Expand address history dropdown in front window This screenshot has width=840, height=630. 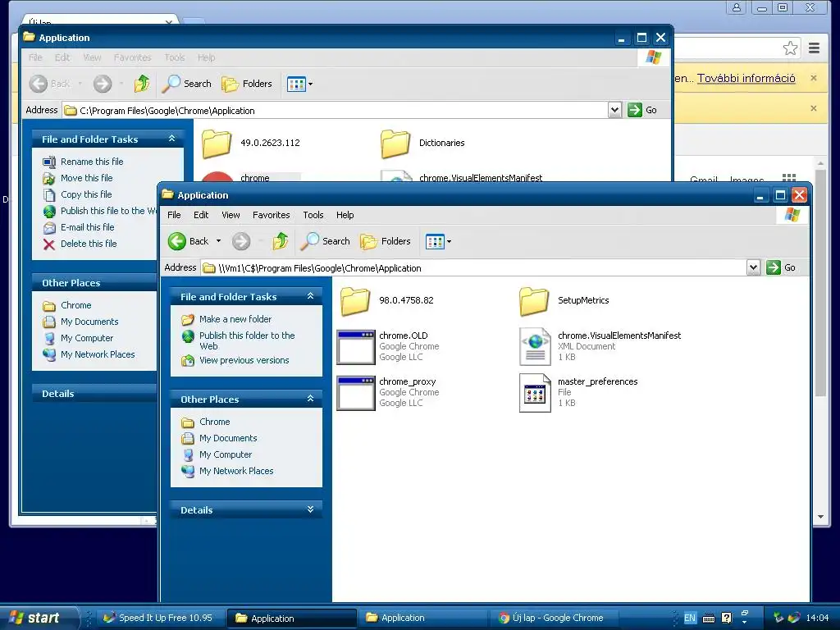[753, 267]
